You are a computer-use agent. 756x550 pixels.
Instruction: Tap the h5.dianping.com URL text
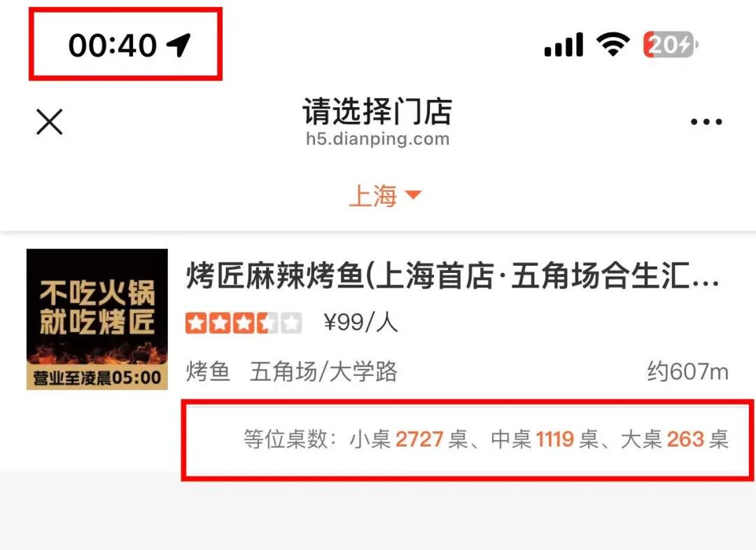tap(377, 139)
